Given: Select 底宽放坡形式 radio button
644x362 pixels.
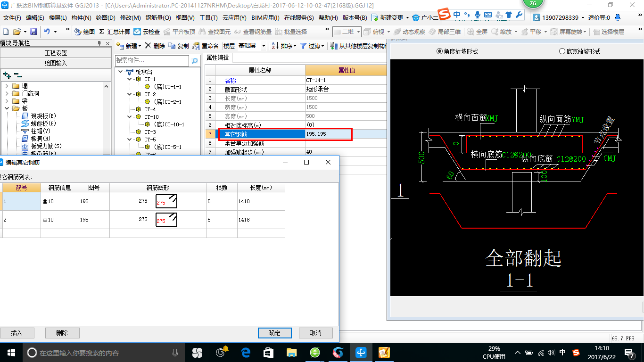Looking at the screenshot, I should tap(562, 51).
